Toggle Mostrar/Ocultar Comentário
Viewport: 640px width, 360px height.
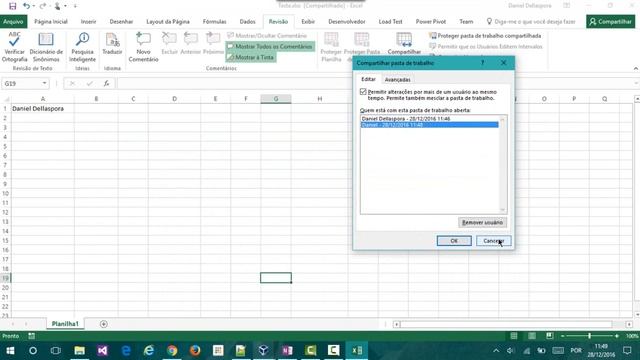267,36
